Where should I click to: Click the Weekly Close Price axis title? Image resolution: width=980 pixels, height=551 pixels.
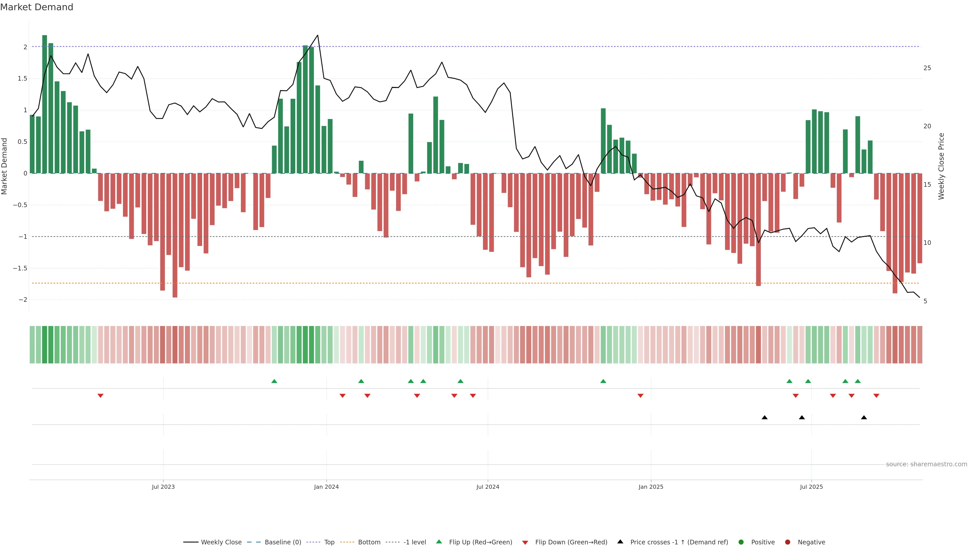pyautogui.click(x=941, y=166)
